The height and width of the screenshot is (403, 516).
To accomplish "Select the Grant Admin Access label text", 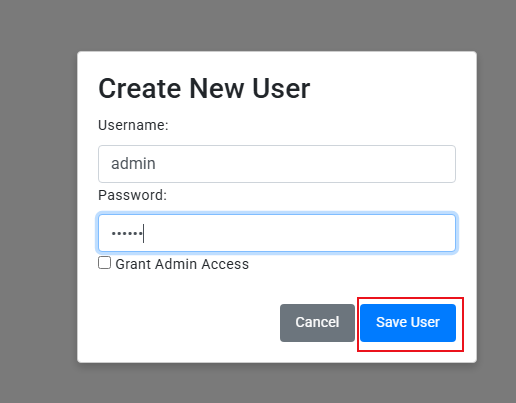I will [182, 264].
